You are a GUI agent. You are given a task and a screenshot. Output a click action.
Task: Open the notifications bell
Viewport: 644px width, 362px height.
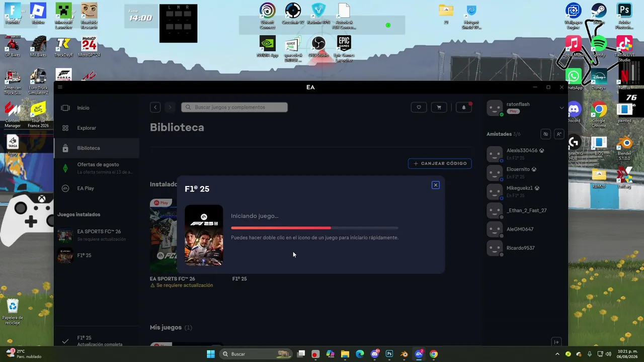[464, 107]
